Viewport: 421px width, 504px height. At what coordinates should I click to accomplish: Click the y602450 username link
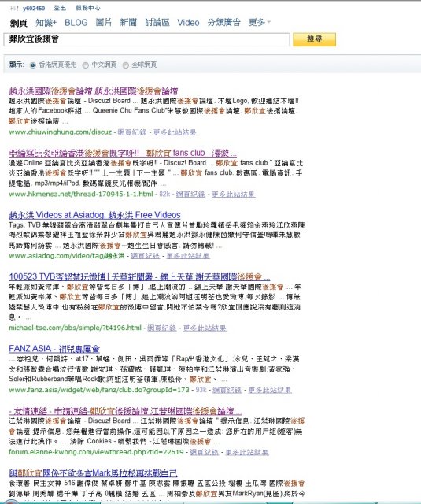pyautogui.click(x=34, y=9)
